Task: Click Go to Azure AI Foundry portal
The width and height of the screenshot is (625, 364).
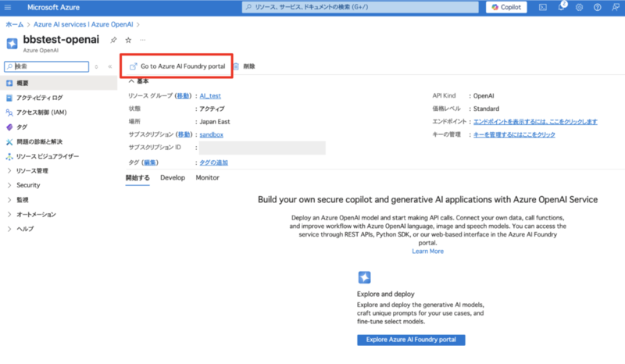Action: 177,66
